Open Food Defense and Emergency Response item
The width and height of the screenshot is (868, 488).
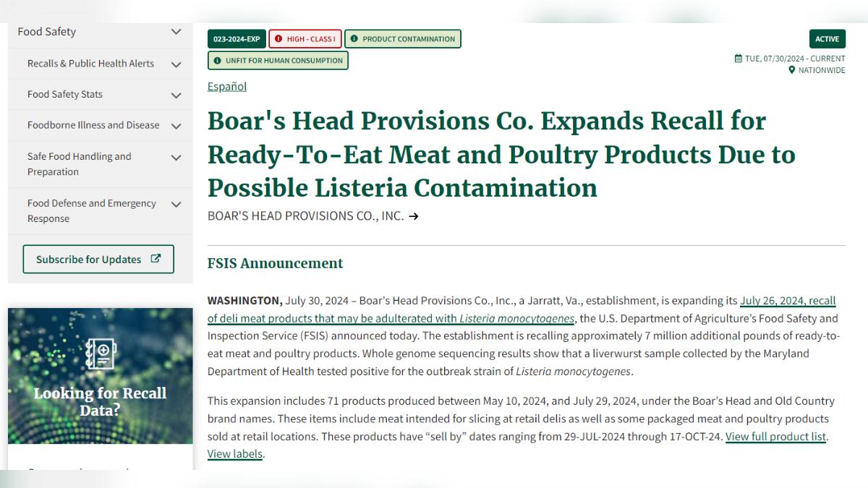click(92, 211)
